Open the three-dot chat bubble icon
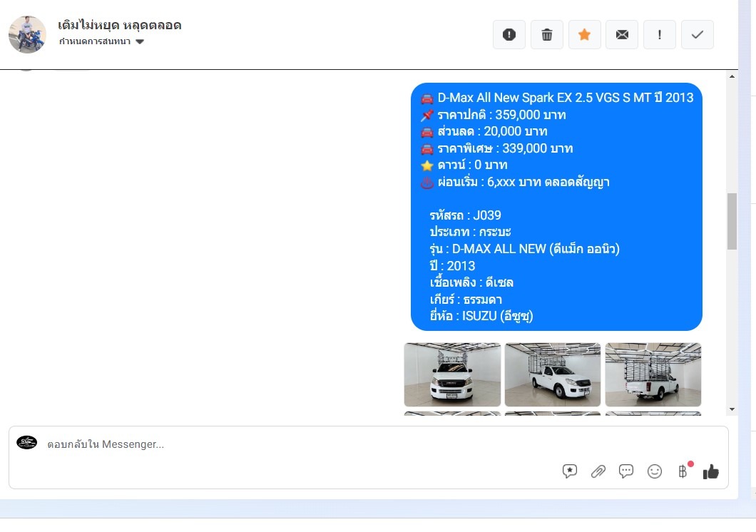 click(x=625, y=471)
